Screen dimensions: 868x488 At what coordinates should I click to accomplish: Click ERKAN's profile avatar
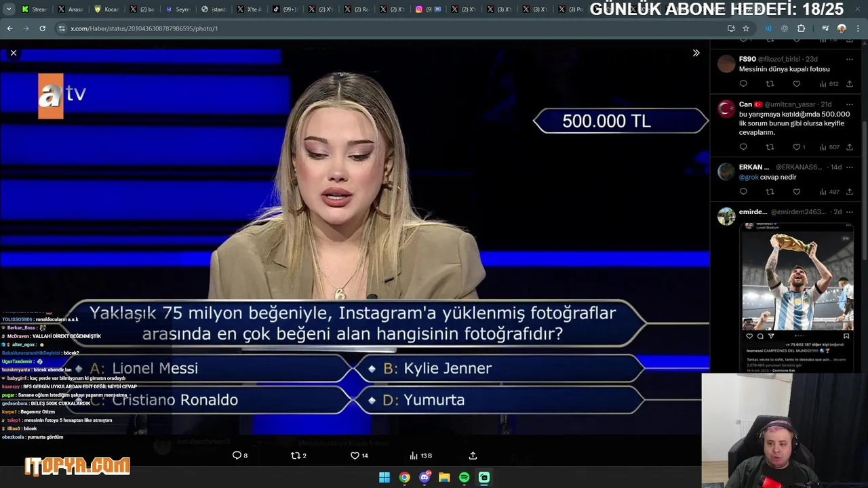coord(726,171)
